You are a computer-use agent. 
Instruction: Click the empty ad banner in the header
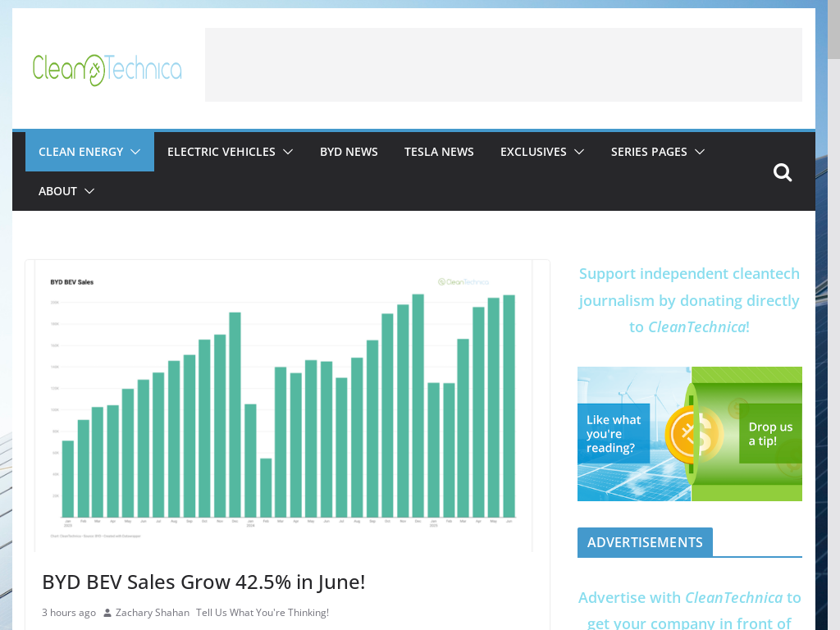tap(504, 65)
